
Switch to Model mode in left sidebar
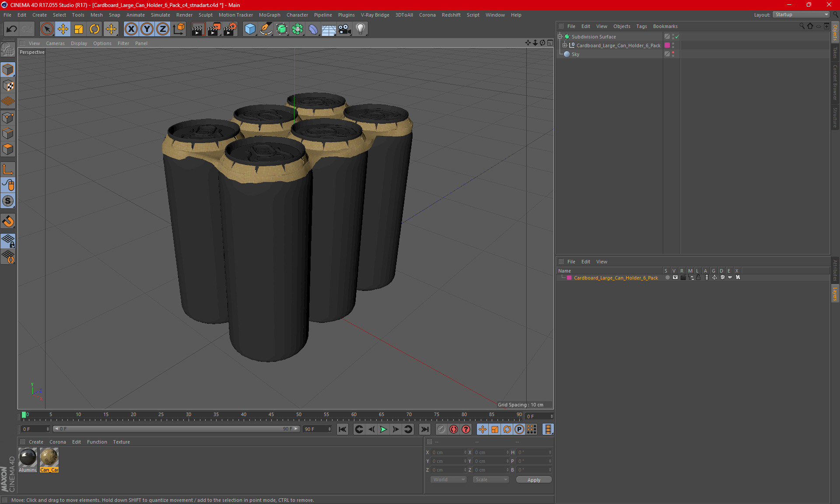(8, 70)
